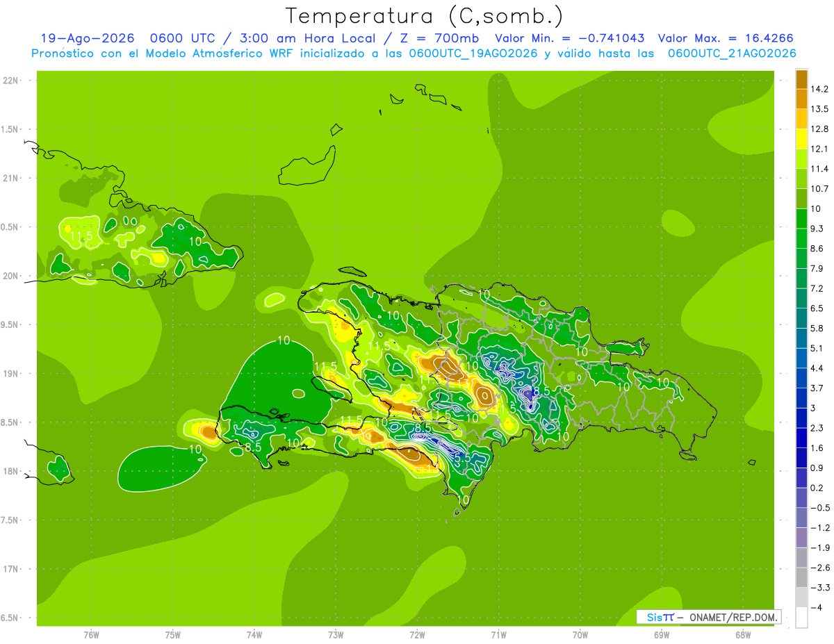Click the "Valor Max. = 16.4266" value
Viewport: 834px width, 644px height.
726,38
